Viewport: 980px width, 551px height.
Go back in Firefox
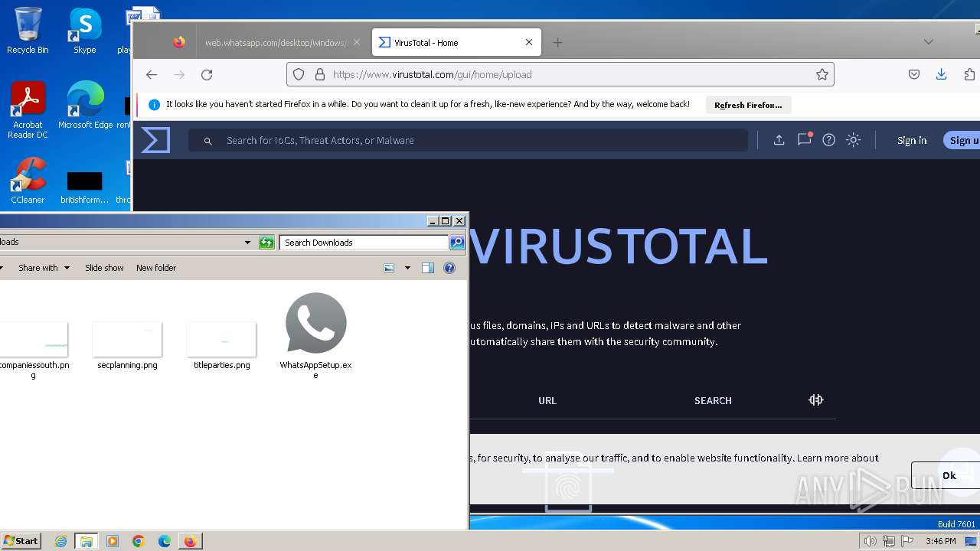[x=152, y=74]
